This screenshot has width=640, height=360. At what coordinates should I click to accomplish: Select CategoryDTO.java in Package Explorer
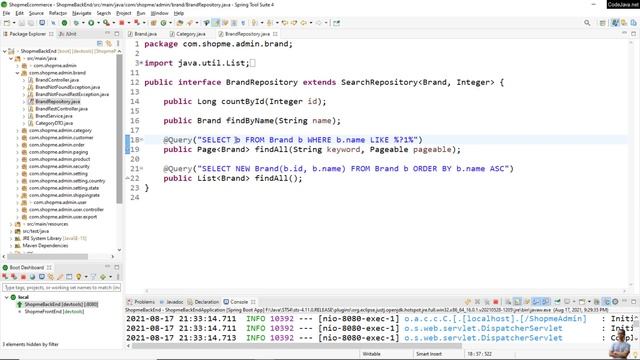coord(54,123)
